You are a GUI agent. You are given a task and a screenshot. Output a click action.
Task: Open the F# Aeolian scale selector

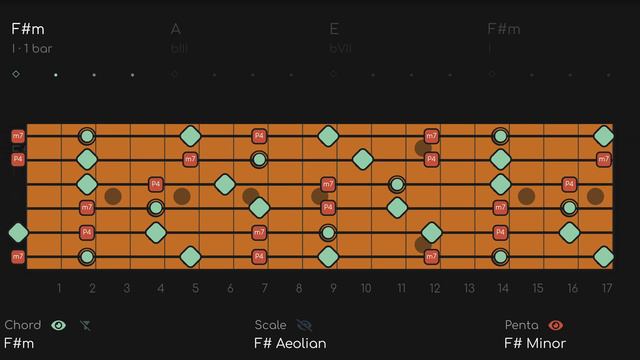pyautogui.click(x=290, y=343)
